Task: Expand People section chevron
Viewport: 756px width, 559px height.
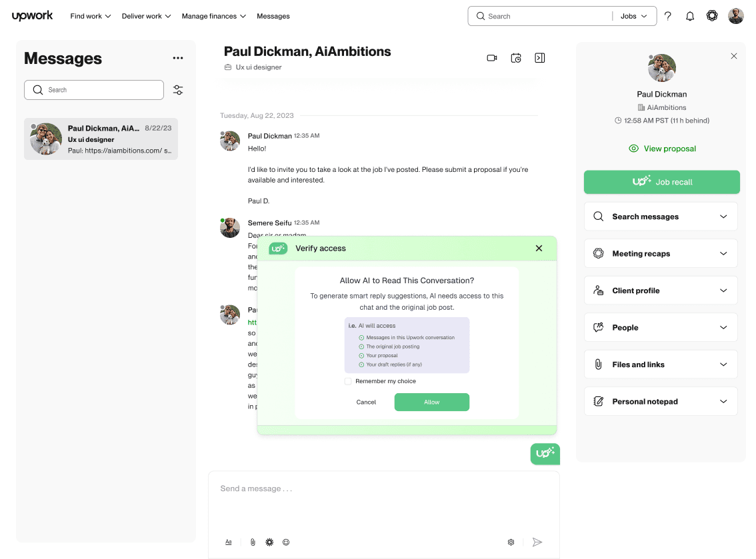Action: click(723, 328)
